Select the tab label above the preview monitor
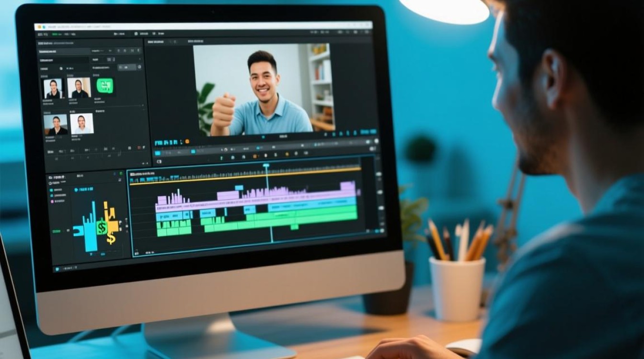Viewport: 644px width, 359px height. coord(156,42)
